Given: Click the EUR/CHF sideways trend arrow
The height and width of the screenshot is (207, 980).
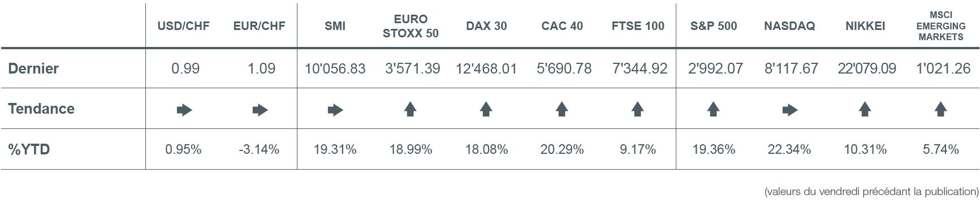Looking at the screenshot, I should coord(260,110).
